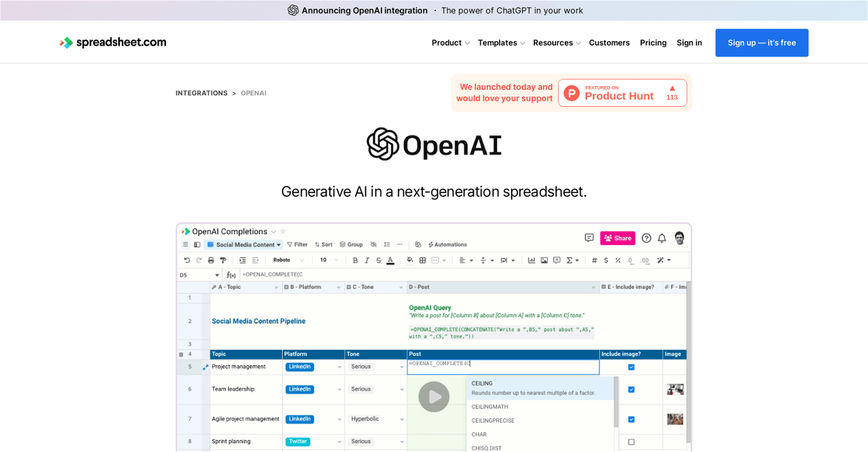Open the D5 cell reference dropdown
The width and height of the screenshot is (868, 452).
coord(217,275)
